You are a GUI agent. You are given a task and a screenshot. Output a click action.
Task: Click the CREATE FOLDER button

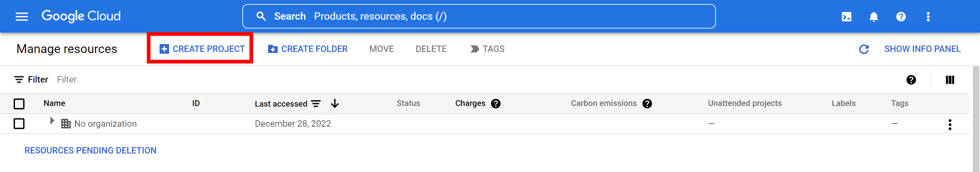tap(308, 49)
